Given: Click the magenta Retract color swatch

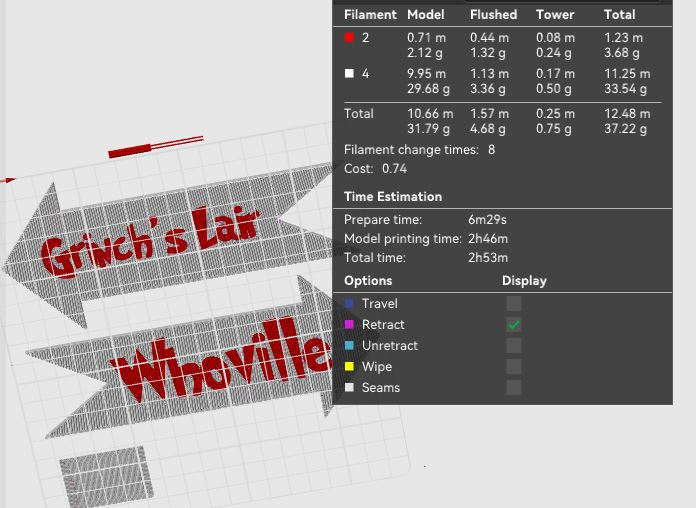Looking at the screenshot, I should (349, 325).
